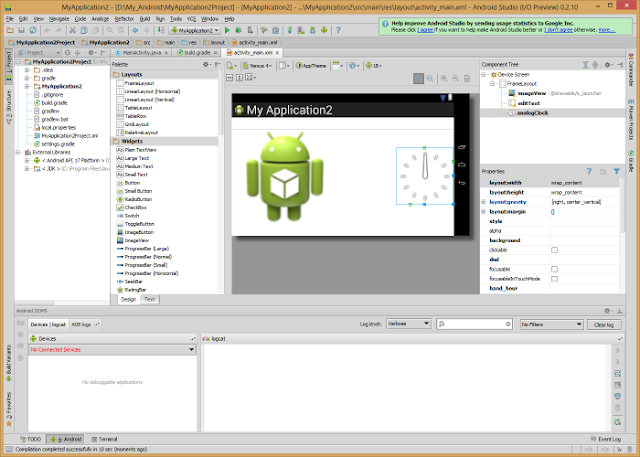
Task: Click the blue Help question mark icon
Action: (338, 30)
